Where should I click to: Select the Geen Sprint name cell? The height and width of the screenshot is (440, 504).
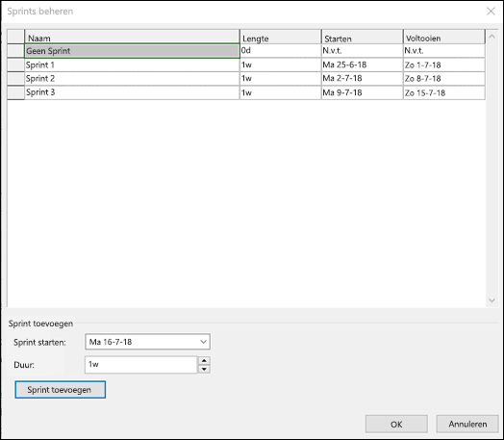pos(132,51)
